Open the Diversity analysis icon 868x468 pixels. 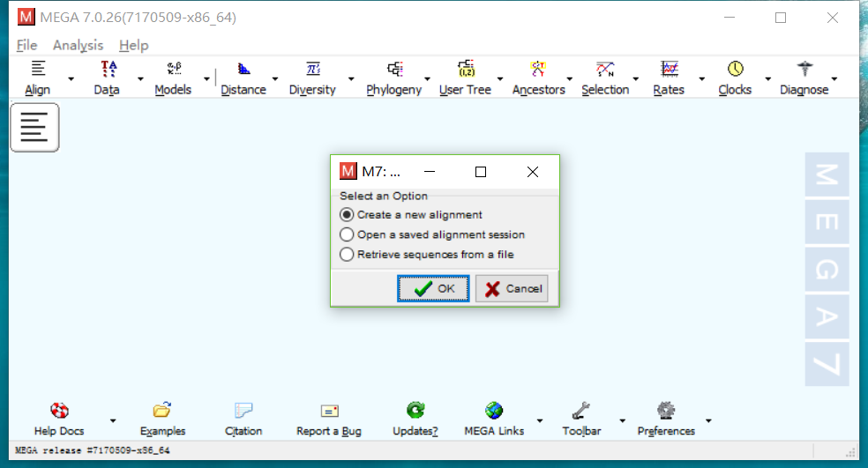tap(313, 69)
